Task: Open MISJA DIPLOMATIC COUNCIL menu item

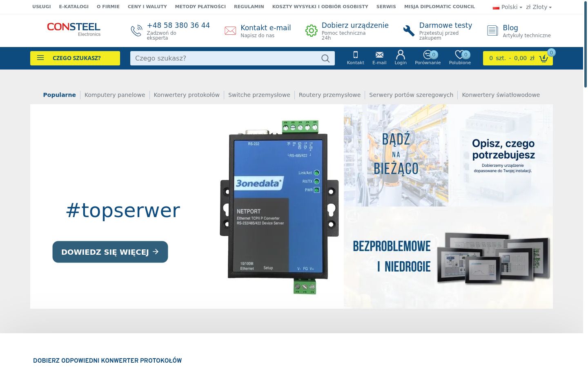Action: pyautogui.click(x=440, y=7)
